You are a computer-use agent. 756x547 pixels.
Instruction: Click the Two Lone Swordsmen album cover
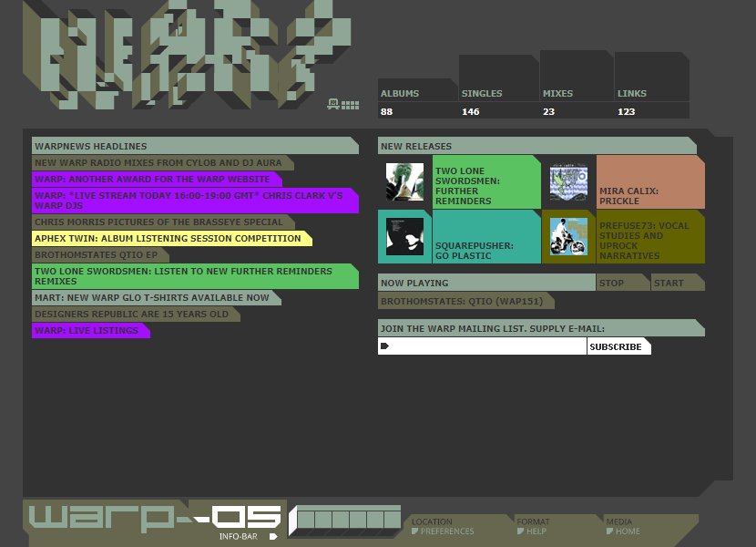[x=405, y=181]
